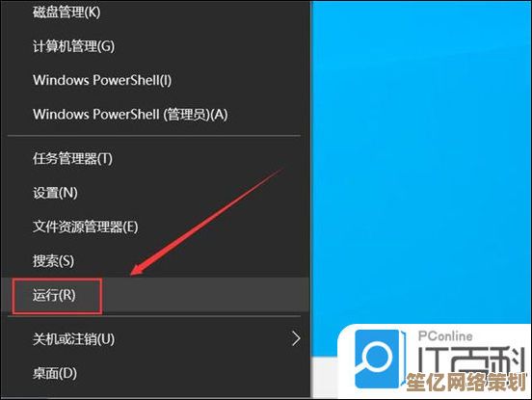This screenshot has height=400, width=532.
Task: Click the red arrowhead pointing at 运行
Action: pos(139,269)
